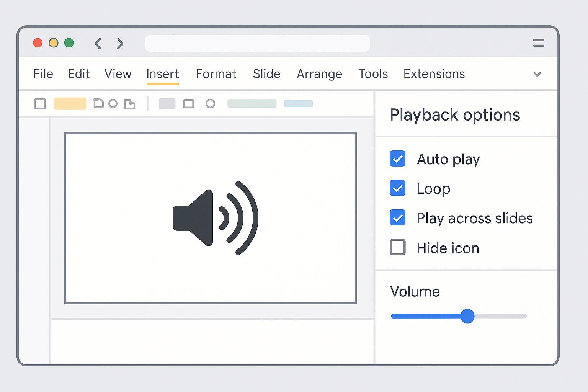Click the light green toolbar button
Viewport: 588px width, 392px height.
[x=252, y=104]
